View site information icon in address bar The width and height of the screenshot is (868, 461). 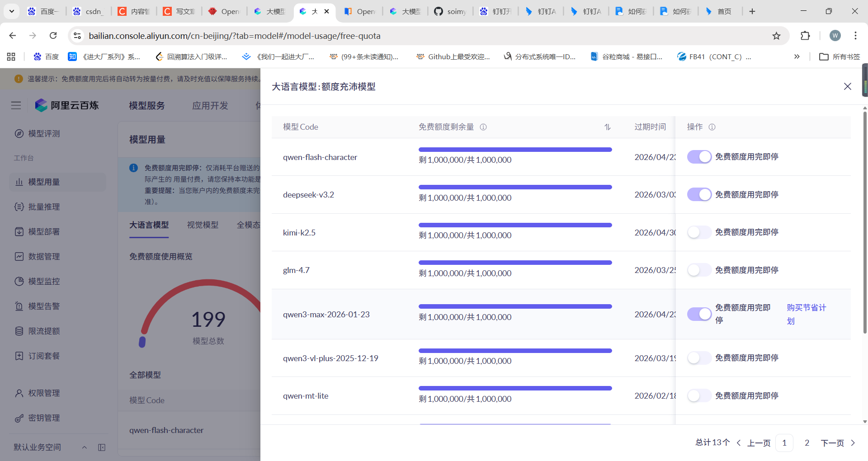pyautogui.click(x=77, y=36)
